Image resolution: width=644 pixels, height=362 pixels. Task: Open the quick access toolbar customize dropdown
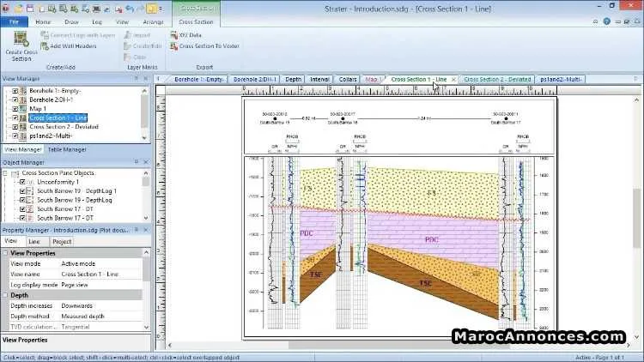coord(161,9)
